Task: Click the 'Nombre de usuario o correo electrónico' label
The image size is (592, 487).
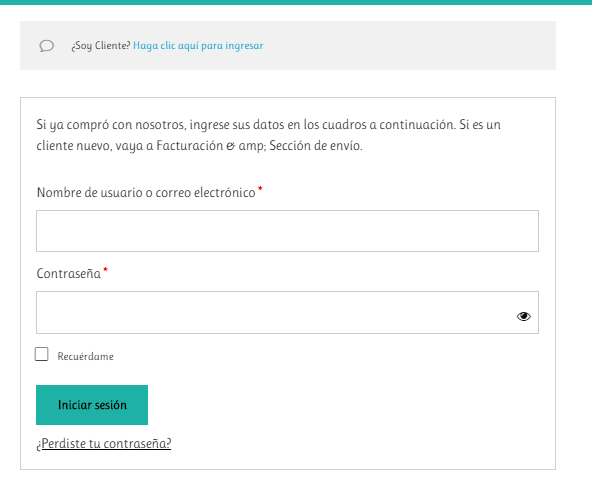Action: [x=146, y=193]
